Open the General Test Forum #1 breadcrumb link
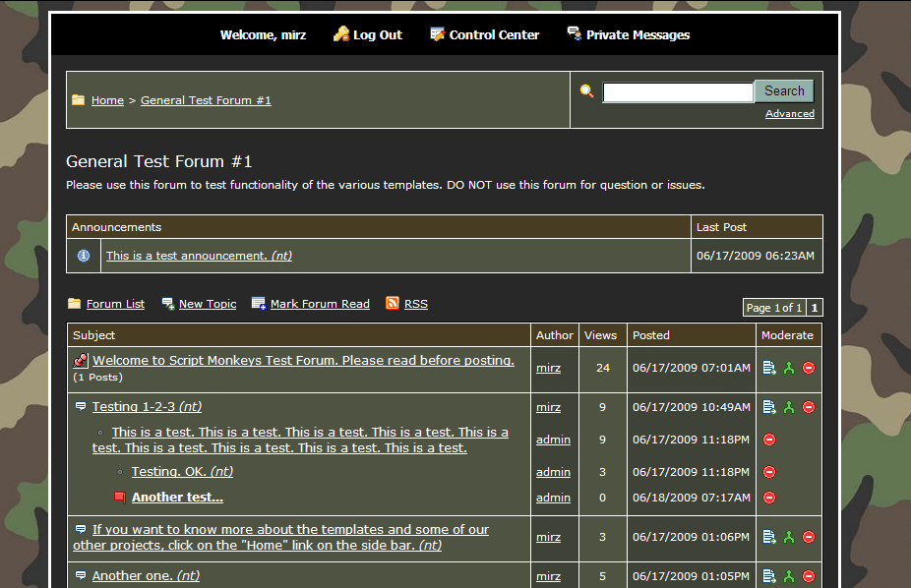The image size is (911, 588). pyautogui.click(x=206, y=100)
